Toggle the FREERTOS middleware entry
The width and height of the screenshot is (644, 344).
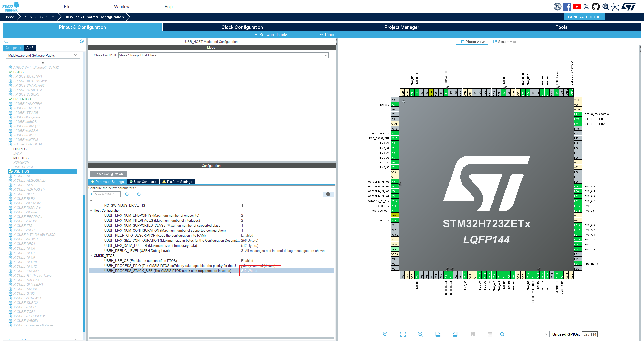22,99
